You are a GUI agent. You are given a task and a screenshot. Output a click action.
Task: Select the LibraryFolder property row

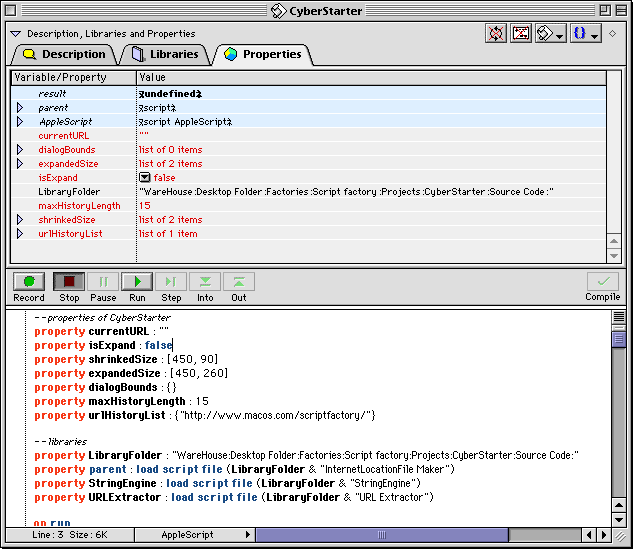tap(308, 192)
